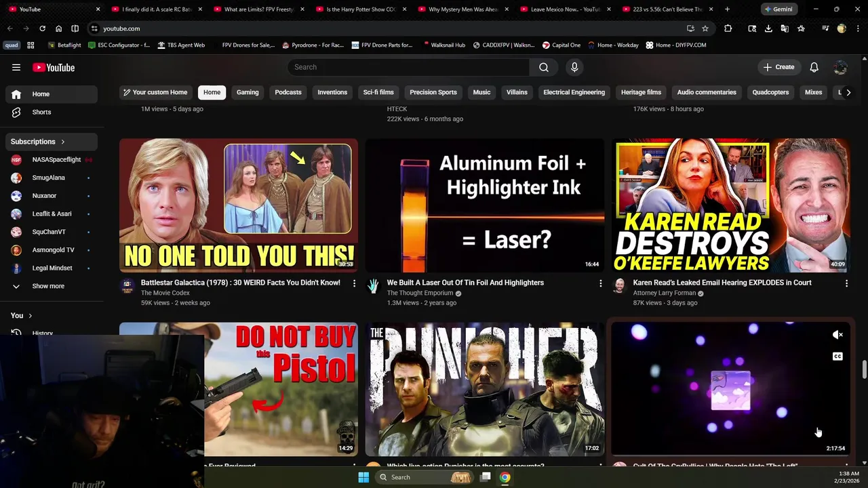The width and height of the screenshot is (868, 488).
Task: Open YouTube notifications bell
Action: pos(814,67)
